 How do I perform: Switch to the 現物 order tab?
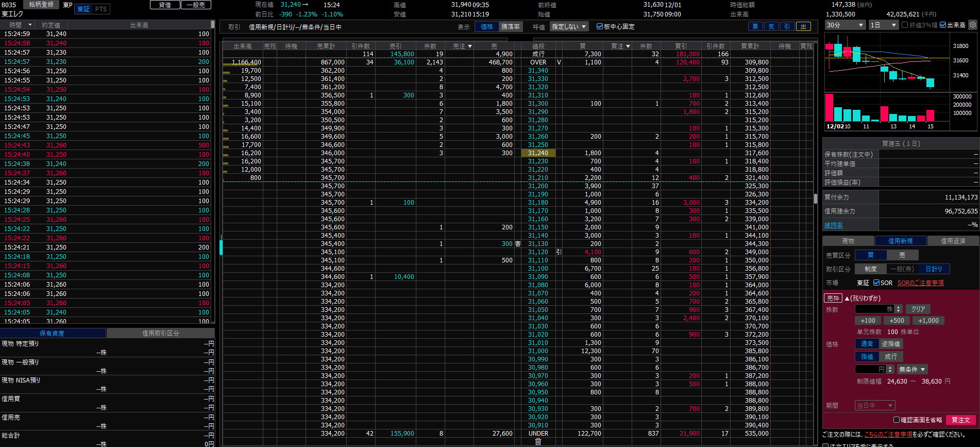[848, 241]
